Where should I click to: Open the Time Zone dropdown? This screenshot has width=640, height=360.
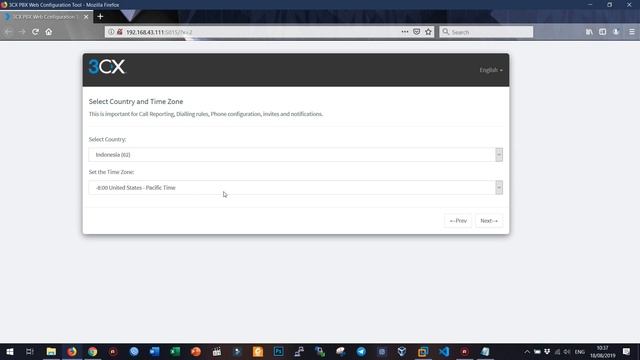[296, 188]
